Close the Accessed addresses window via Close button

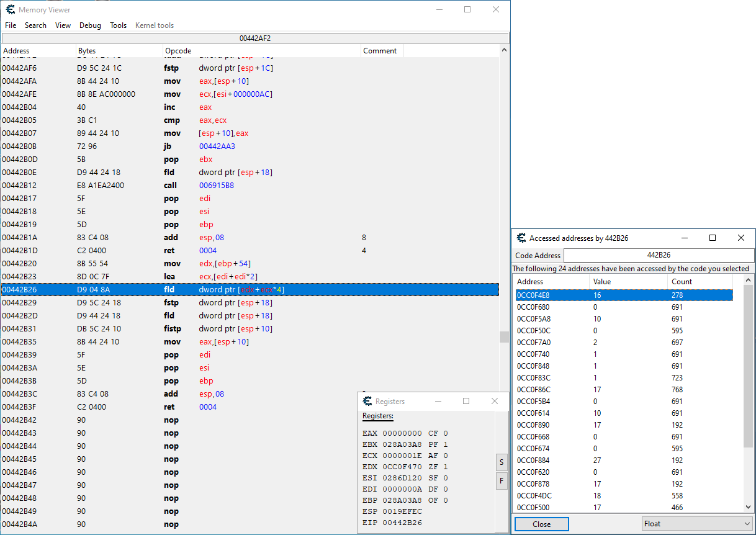[x=541, y=524]
